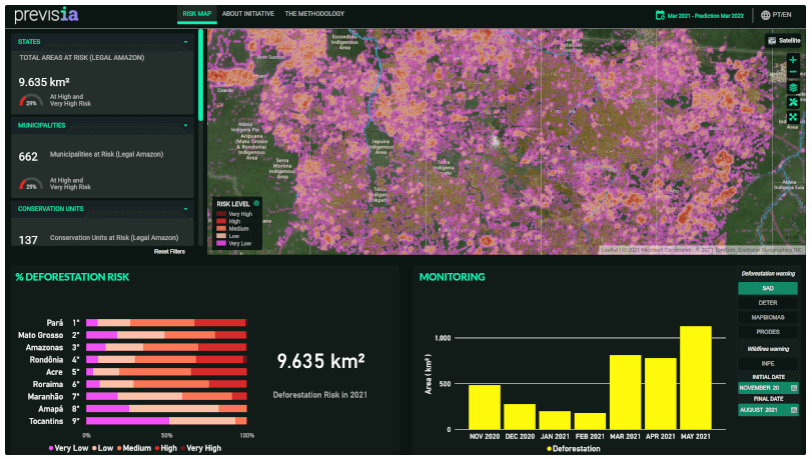Screen dimensions: 812x459
Task: Open the About Initiative tab
Action: click(246, 14)
